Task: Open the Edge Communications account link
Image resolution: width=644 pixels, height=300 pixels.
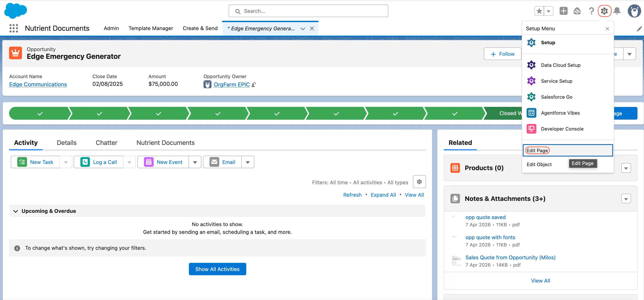Action: click(38, 85)
